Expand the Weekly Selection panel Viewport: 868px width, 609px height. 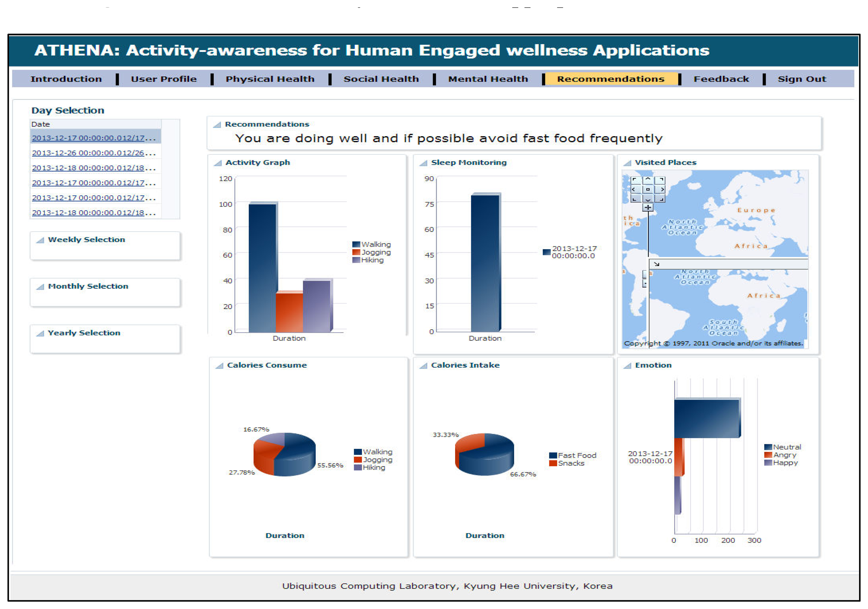(40, 240)
